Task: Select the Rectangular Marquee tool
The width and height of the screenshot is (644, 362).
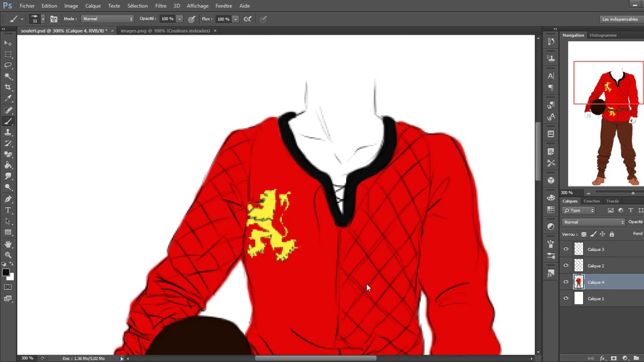Action: [8, 54]
